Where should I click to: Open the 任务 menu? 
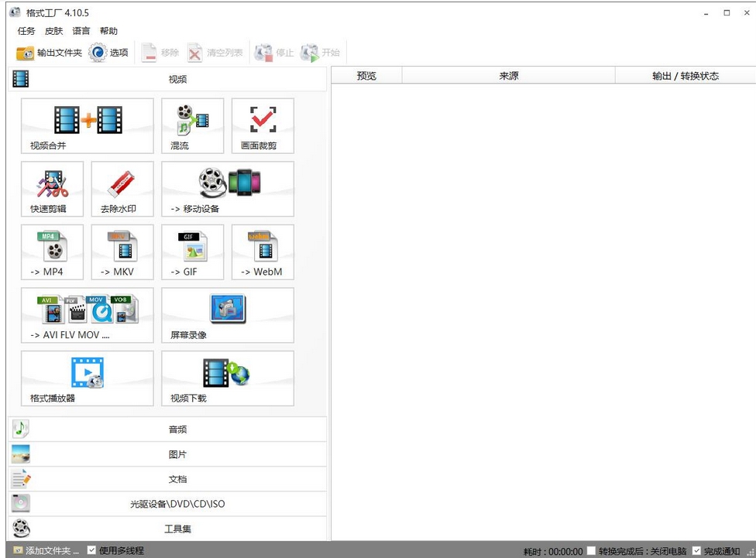[x=26, y=31]
